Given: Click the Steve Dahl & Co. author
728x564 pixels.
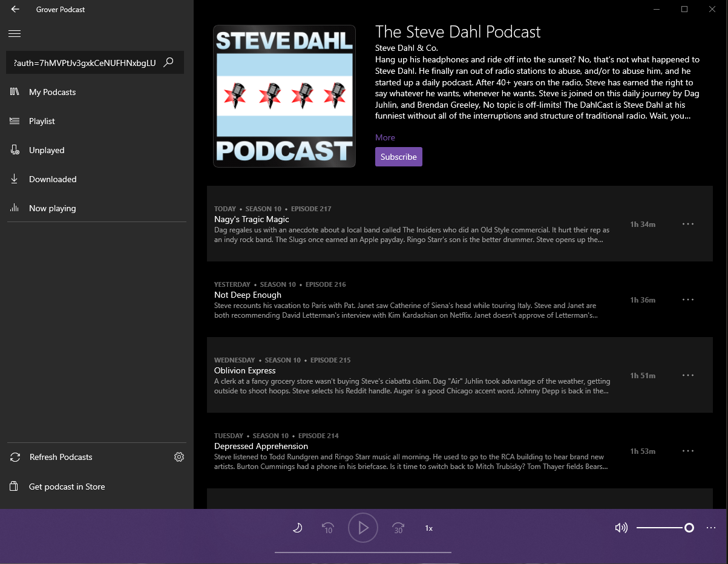Looking at the screenshot, I should pos(407,48).
